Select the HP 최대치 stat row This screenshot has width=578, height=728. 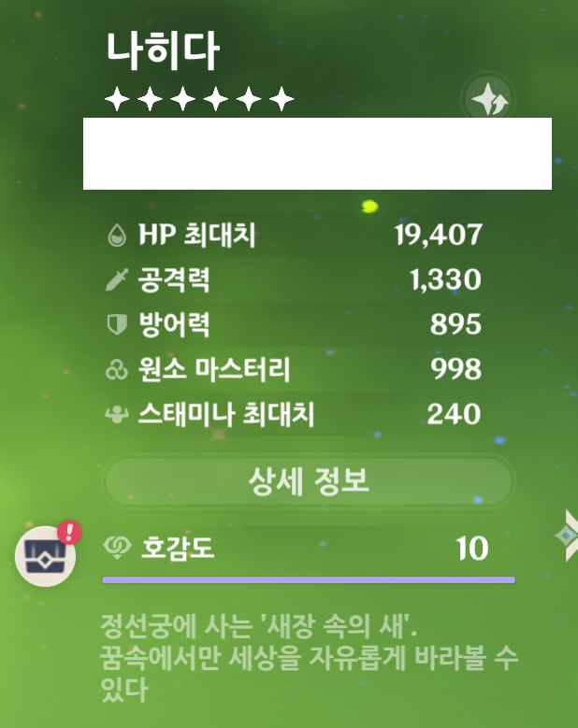[x=295, y=235]
